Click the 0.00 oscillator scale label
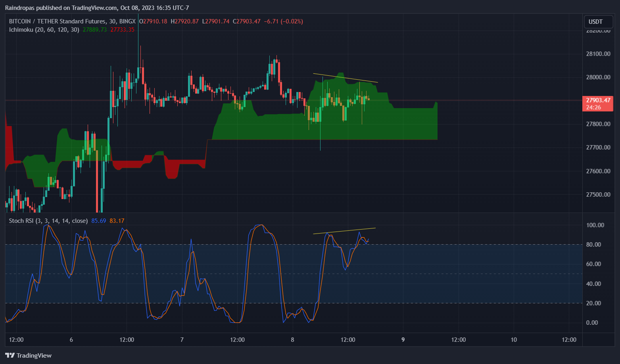Screen dimensions: 620x364 coord(592,322)
